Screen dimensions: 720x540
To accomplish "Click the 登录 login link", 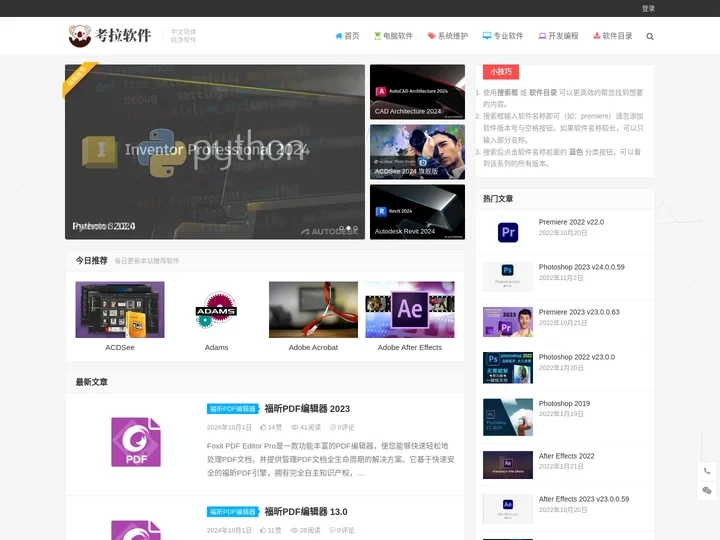I will click(648, 8).
